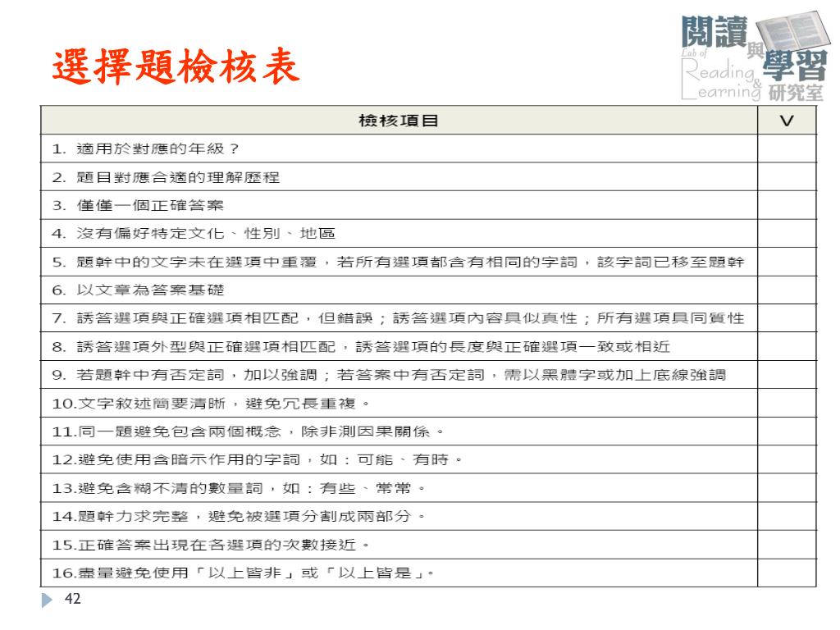Click the 檢核項目 column header
The image size is (840, 630).
tap(399, 120)
